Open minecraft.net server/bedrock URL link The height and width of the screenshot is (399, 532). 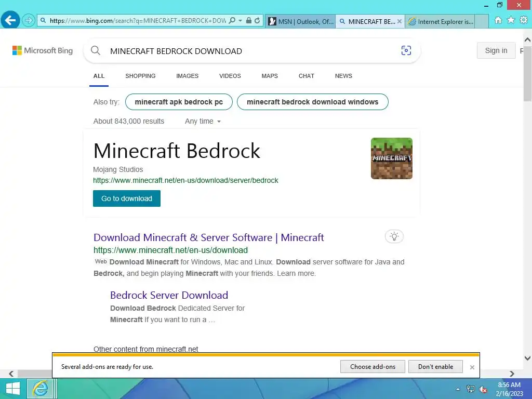(x=185, y=180)
